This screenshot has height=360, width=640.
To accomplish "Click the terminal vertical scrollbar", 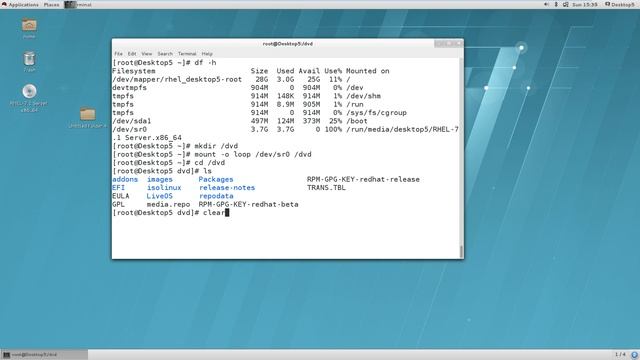I will point(462,158).
